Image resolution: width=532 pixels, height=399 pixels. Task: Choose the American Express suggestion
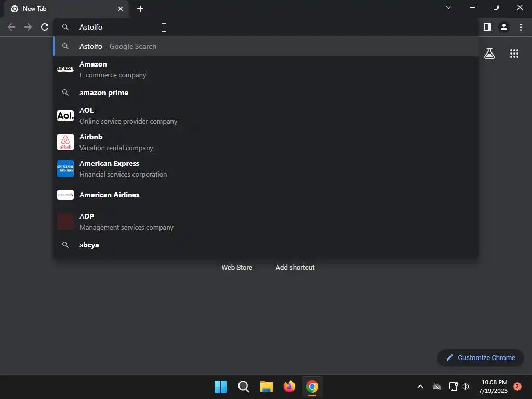[x=265, y=169]
